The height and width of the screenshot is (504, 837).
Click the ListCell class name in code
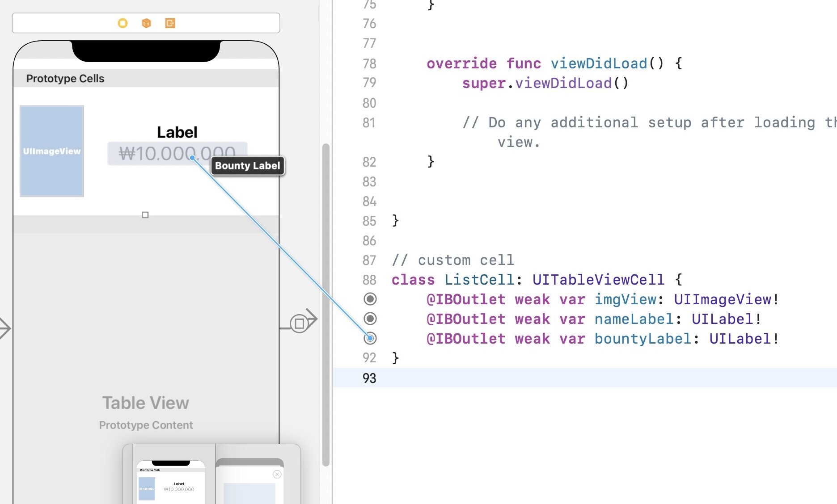[479, 280]
